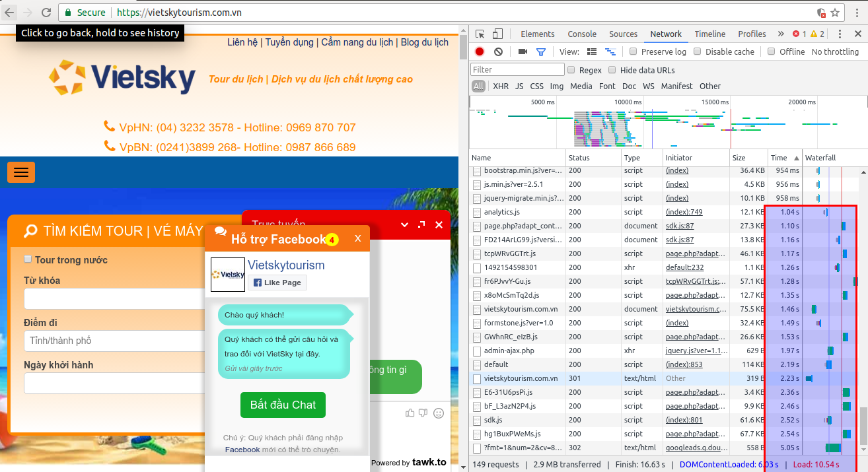
Task: Click the Vietsky logo
Action: click(122, 77)
